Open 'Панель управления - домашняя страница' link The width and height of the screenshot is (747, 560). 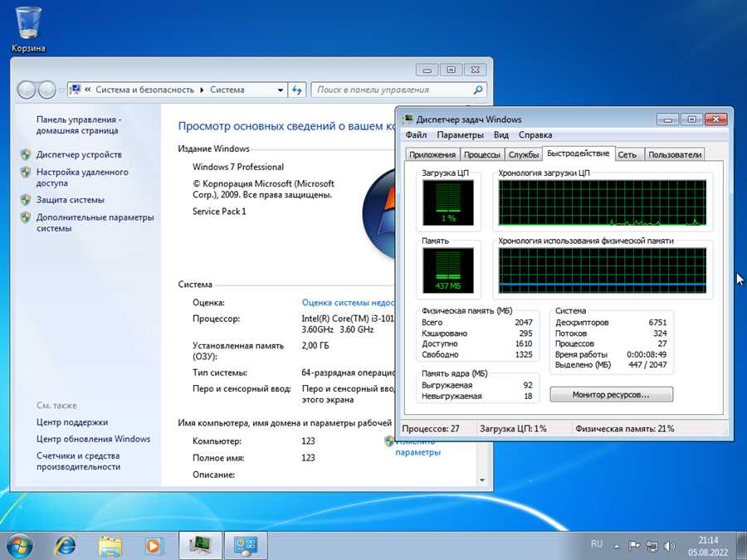coord(79,124)
